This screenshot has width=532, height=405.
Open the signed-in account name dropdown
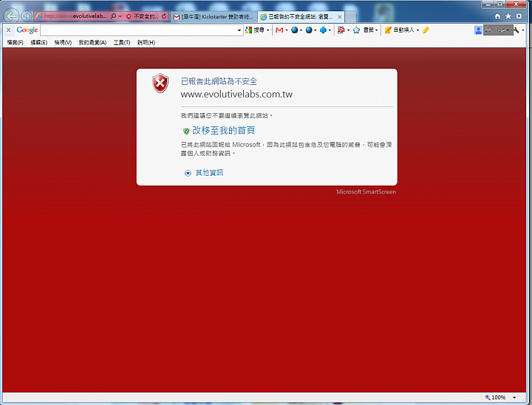click(497, 30)
